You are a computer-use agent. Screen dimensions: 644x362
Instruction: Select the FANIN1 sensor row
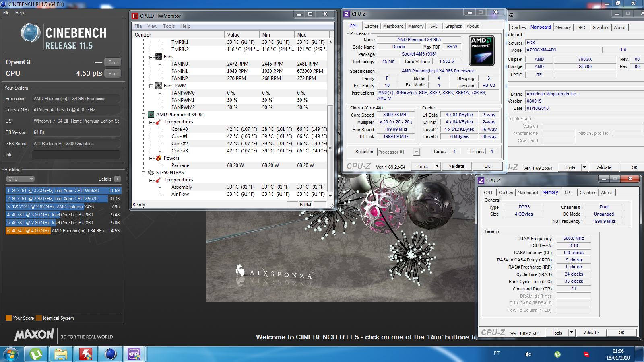pos(230,71)
